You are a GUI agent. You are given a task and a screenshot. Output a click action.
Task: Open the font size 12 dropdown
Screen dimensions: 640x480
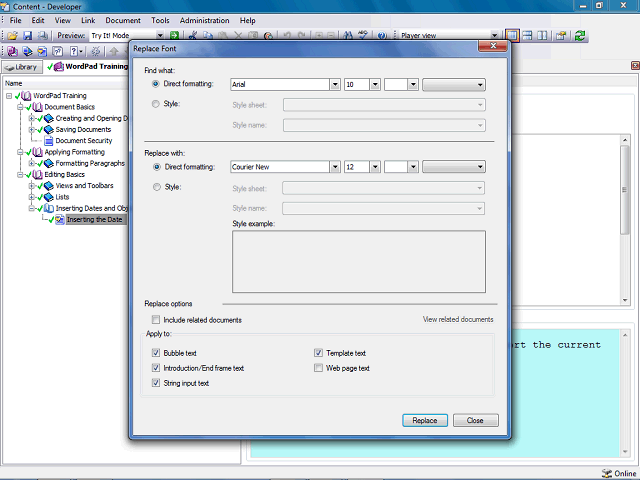(375, 167)
